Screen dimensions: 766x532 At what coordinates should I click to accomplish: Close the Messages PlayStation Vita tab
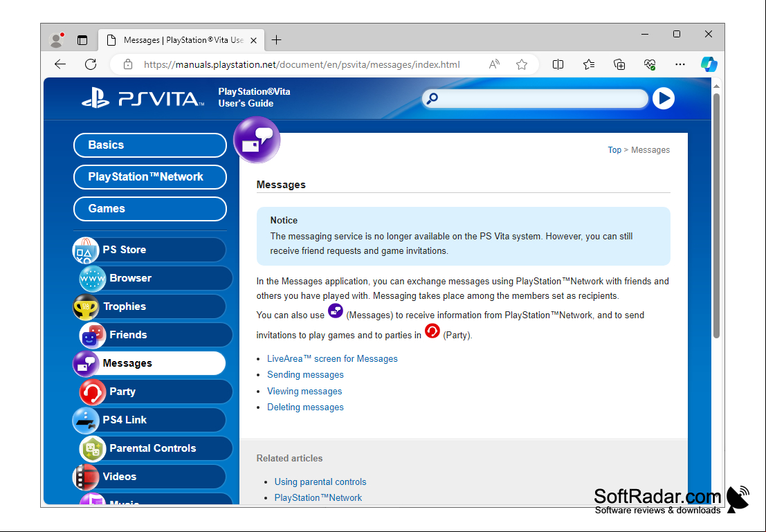253,40
